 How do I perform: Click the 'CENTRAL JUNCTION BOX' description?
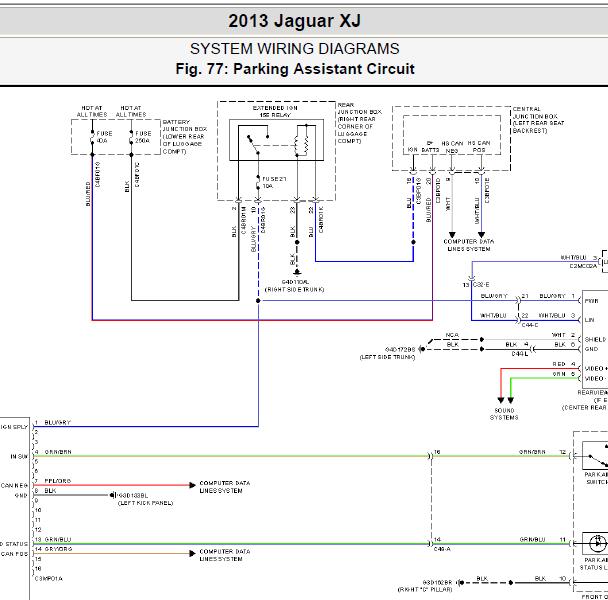538,120
